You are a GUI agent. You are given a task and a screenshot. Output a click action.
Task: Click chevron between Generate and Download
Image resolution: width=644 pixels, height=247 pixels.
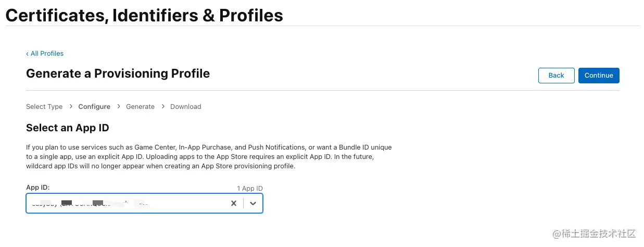(162, 106)
